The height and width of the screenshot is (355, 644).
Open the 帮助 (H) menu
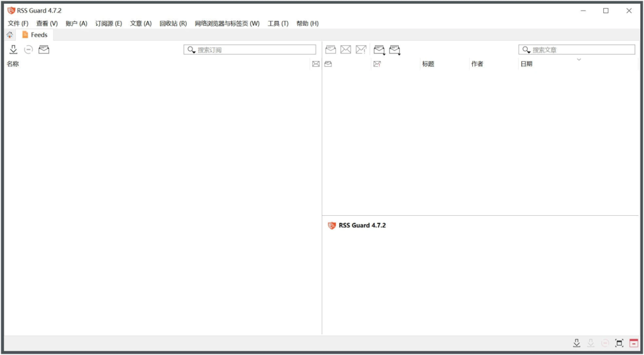[x=307, y=23]
